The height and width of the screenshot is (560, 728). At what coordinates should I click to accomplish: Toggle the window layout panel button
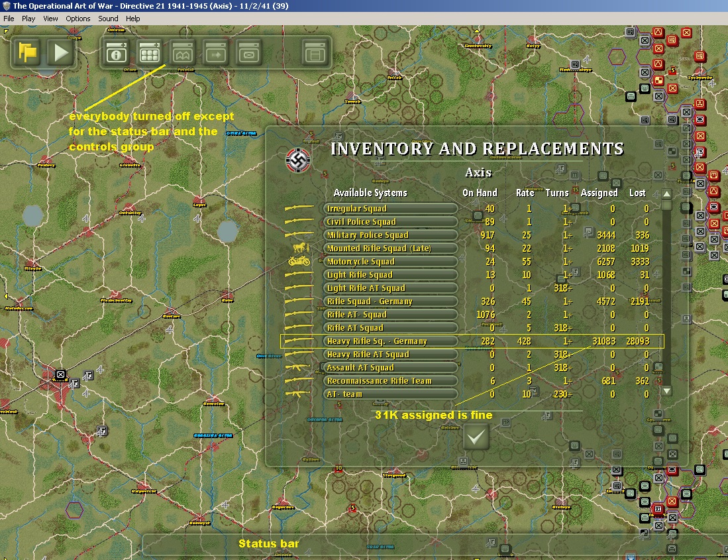click(x=315, y=52)
